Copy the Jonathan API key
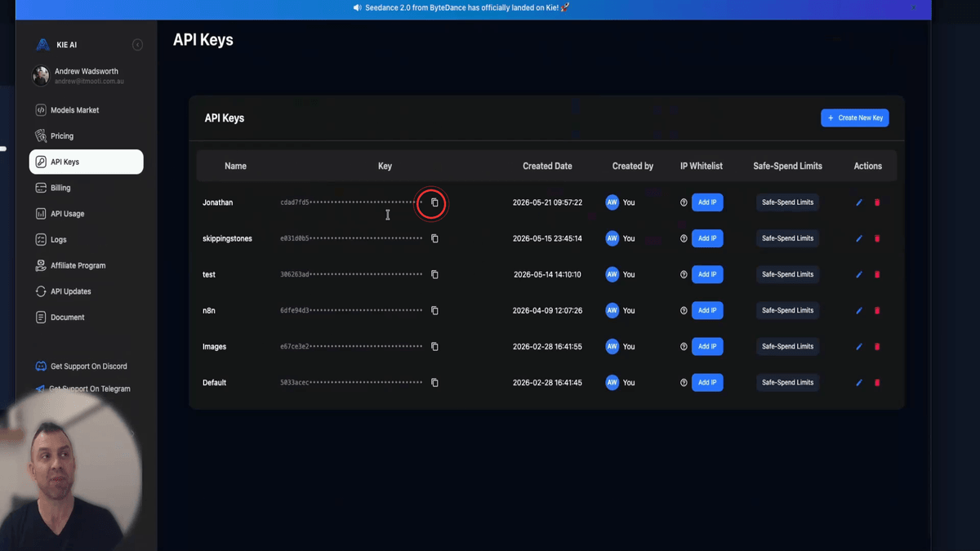The width and height of the screenshot is (980, 551). (434, 202)
